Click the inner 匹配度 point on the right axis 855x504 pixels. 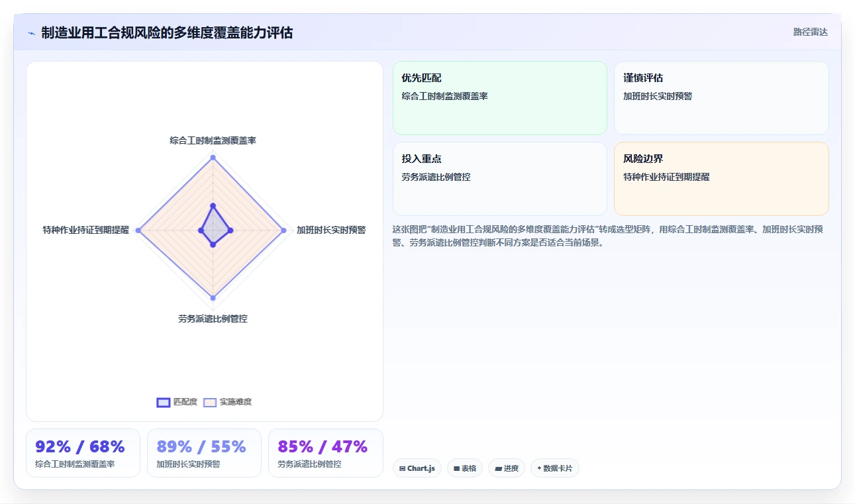point(230,230)
